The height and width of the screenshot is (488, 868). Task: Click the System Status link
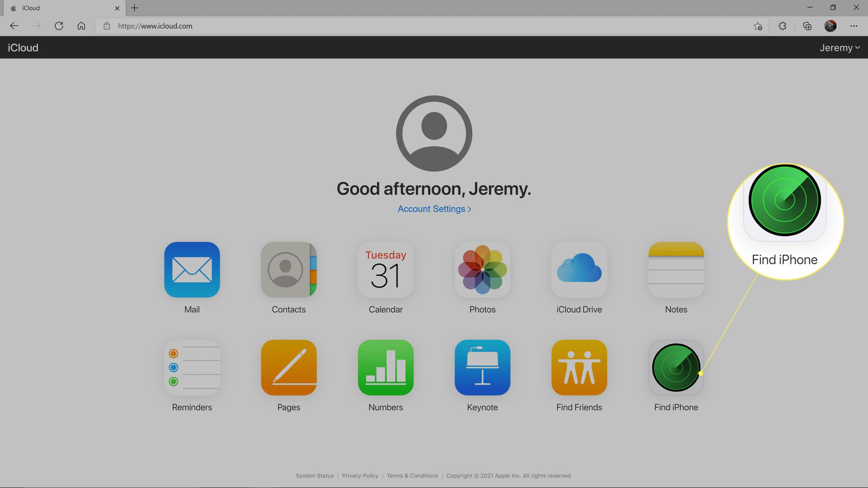[x=315, y=475]
